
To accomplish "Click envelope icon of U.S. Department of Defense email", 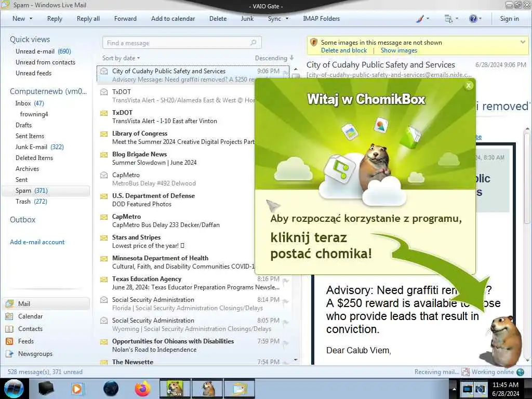I will pyautogui.click(x=104, y=196).
